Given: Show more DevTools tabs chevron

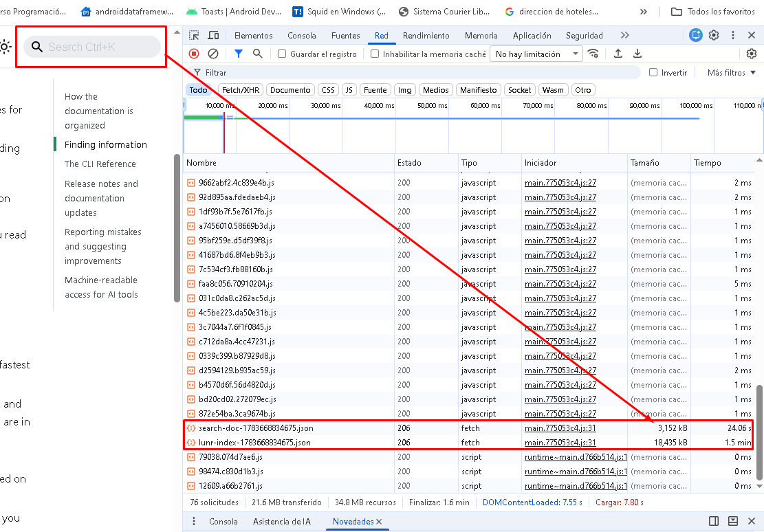Looking at the screenshot, I should (624, 35).
